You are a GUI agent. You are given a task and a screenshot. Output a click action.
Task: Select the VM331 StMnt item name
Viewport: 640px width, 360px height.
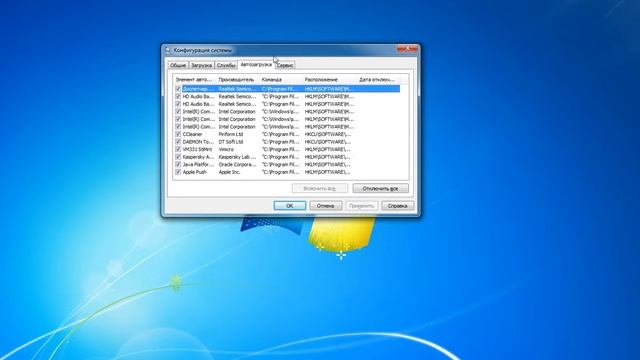[197, 149]
